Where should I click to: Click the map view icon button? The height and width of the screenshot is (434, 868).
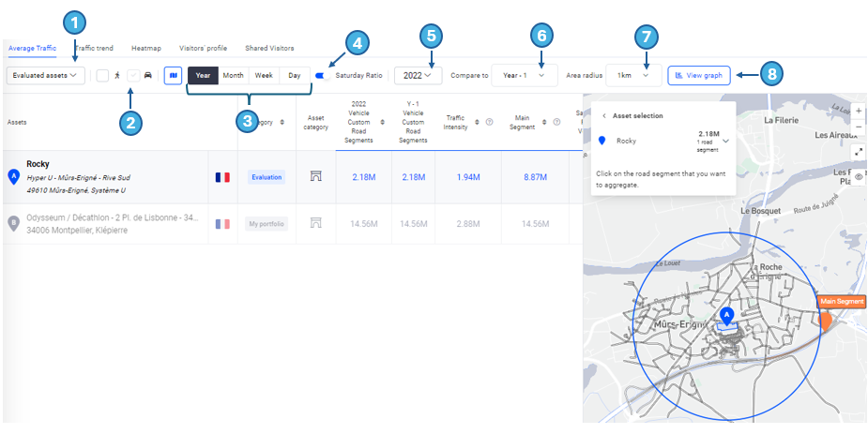pyautogui.click(x=173, y=75)
